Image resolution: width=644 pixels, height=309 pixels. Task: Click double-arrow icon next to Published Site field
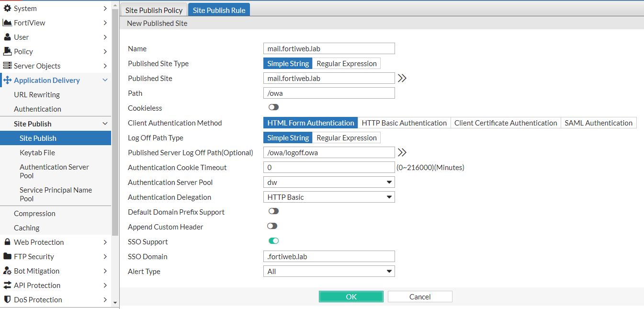(402, 78)
